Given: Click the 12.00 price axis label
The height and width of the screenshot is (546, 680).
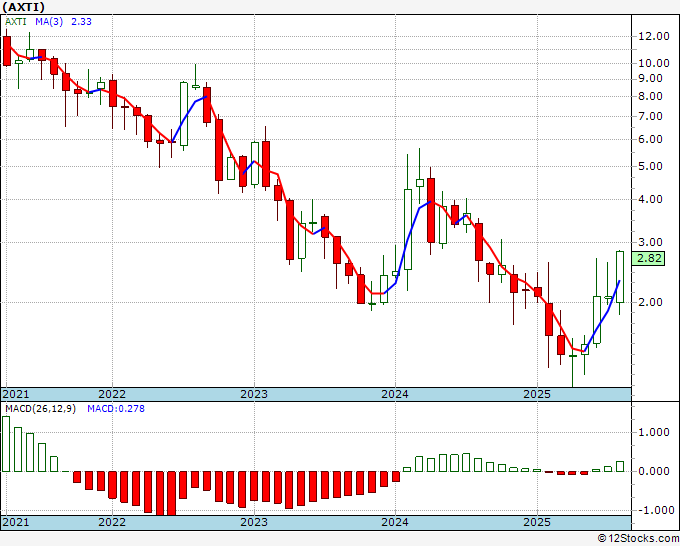Looking at the screenshot, I should 654,36.
